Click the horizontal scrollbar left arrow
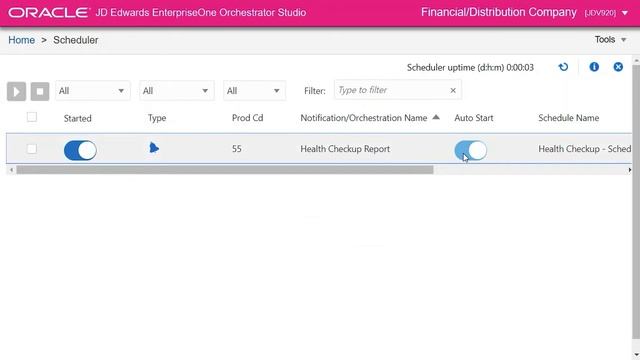The height and width of the screenshot is (360, 640). pyautogui.click(x=11, y=170)
